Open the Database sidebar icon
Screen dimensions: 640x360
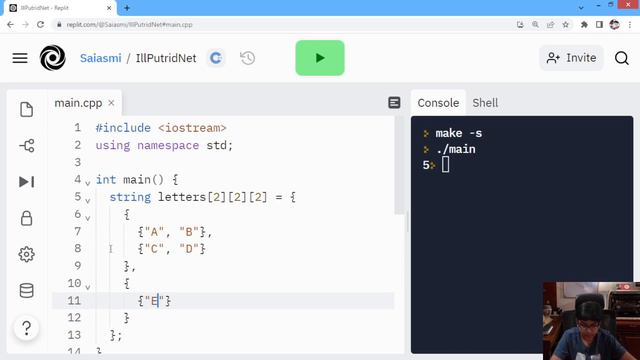click(x=27, y=291)
